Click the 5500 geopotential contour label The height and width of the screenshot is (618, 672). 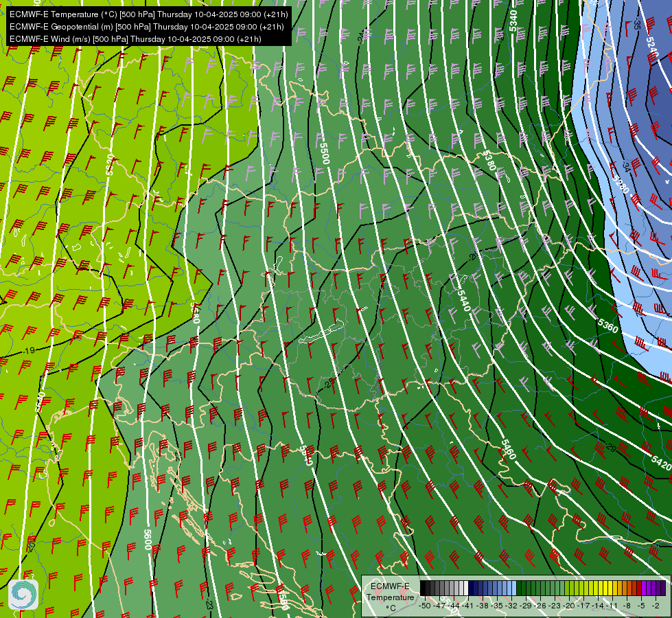click(x=325, y=154)
